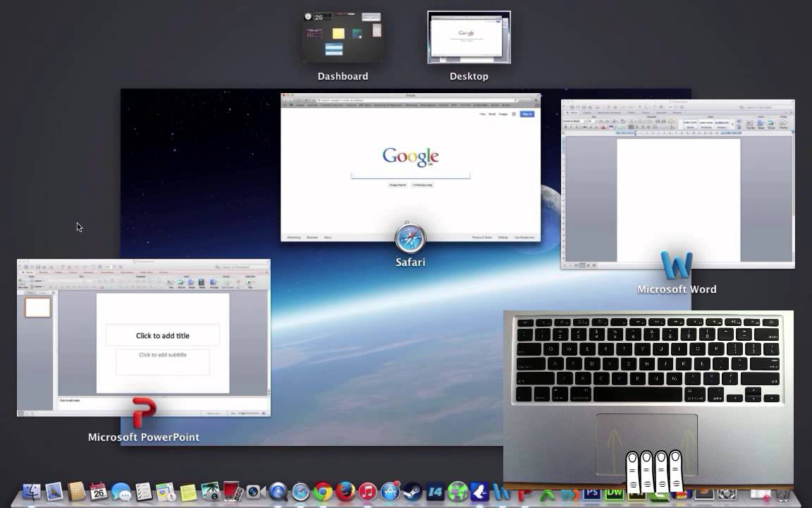Click the blue Sign in button on Google
The width and height of the screenshot is (812, 508).
click(x=527, y=114)
